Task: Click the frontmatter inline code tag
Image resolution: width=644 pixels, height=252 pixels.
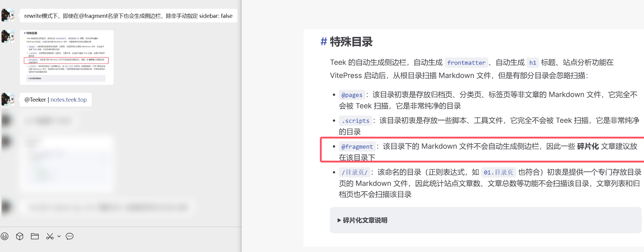Action: click(x=466, y=63)
